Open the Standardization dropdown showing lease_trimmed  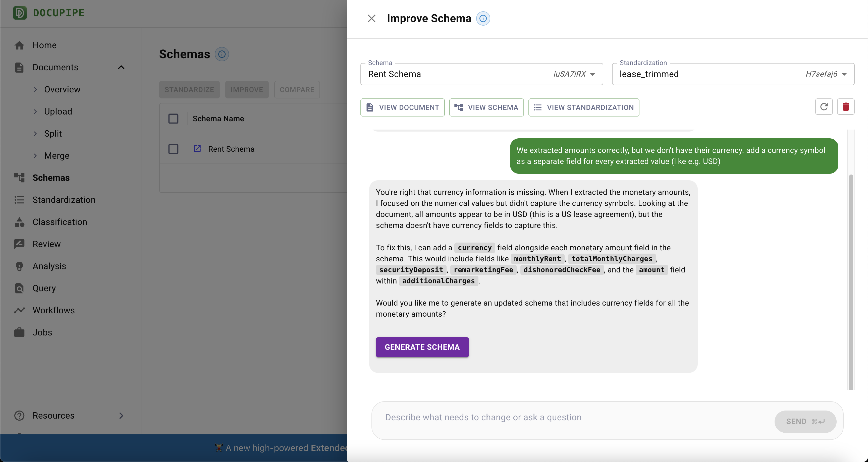click(733, 74)
